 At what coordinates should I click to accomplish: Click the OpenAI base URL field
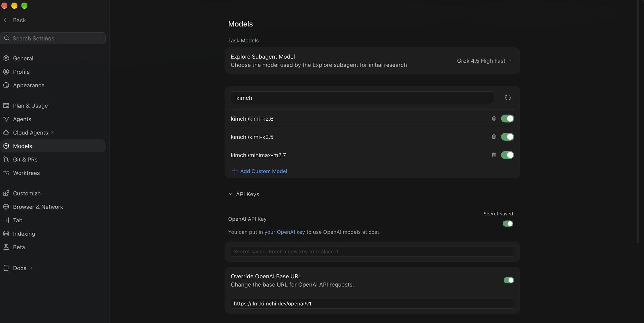point(372,304)
